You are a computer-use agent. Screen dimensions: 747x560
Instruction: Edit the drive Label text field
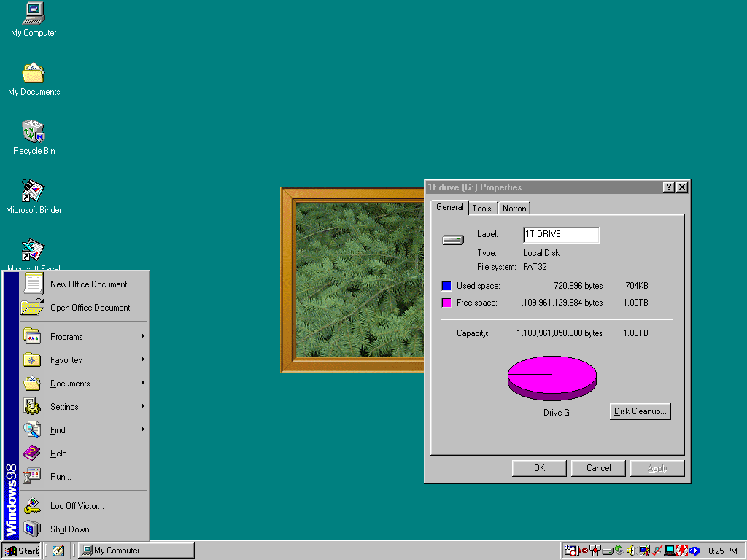tap(560, 235)
